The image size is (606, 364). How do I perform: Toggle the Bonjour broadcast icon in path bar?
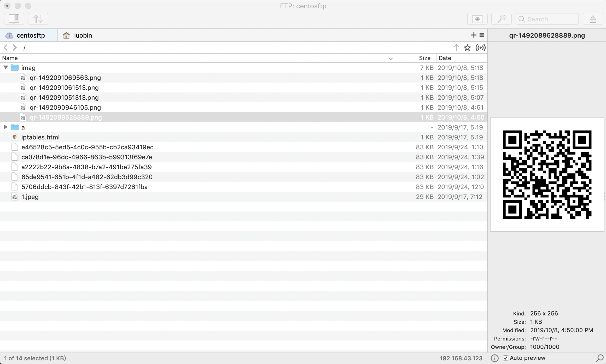coord(481,48)
